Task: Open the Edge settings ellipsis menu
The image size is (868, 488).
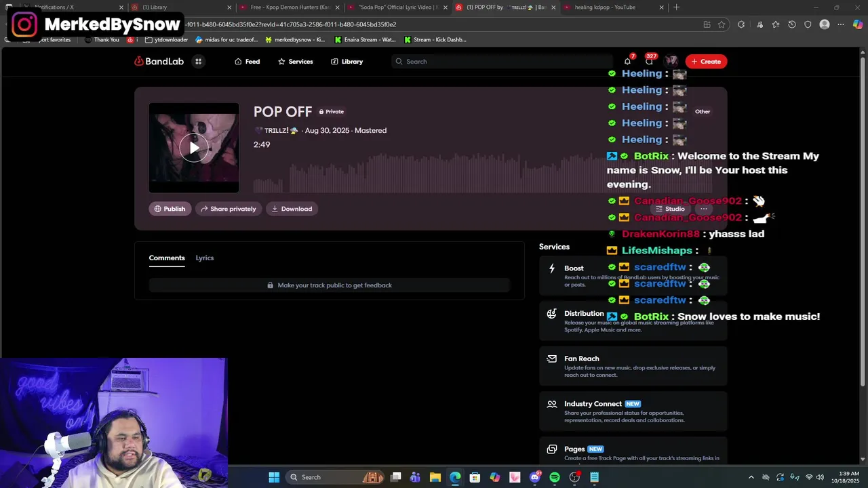Action: (x=841, y=24)
